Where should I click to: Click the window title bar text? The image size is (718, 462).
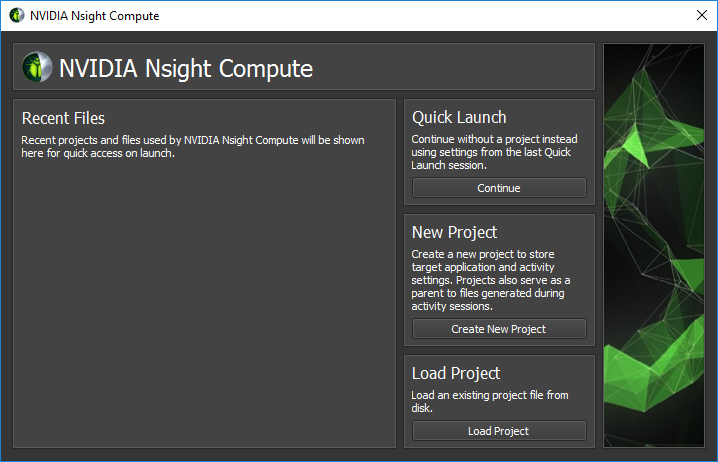click(94, 16)
